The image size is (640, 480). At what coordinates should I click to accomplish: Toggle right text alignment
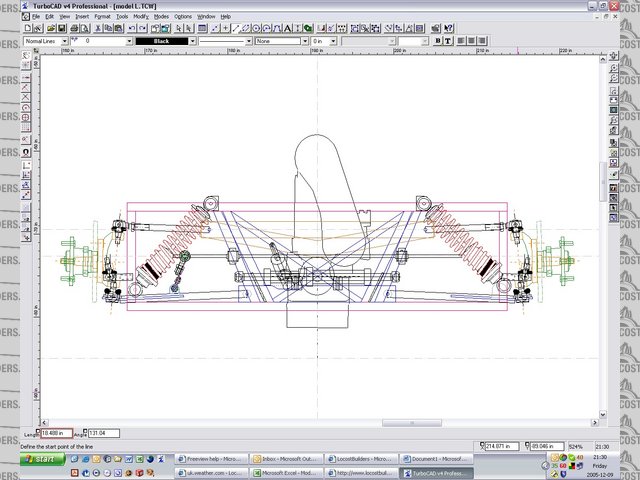[482, 41]
